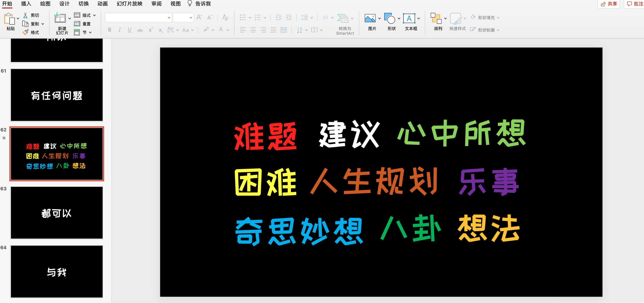644x303 pixels.
Task: Select slide 63 thumbnail 都可以
Action: tap(57, 213)
